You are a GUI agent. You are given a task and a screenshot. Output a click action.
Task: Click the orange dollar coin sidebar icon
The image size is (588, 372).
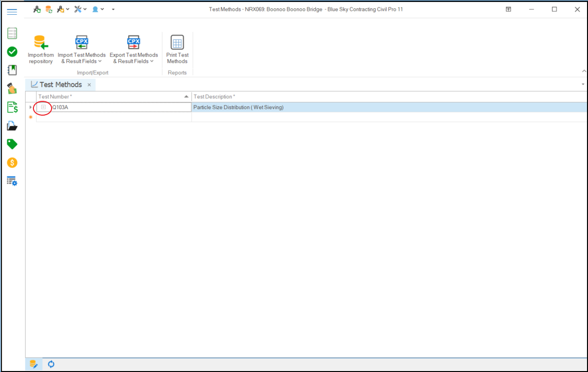point(12,162)
